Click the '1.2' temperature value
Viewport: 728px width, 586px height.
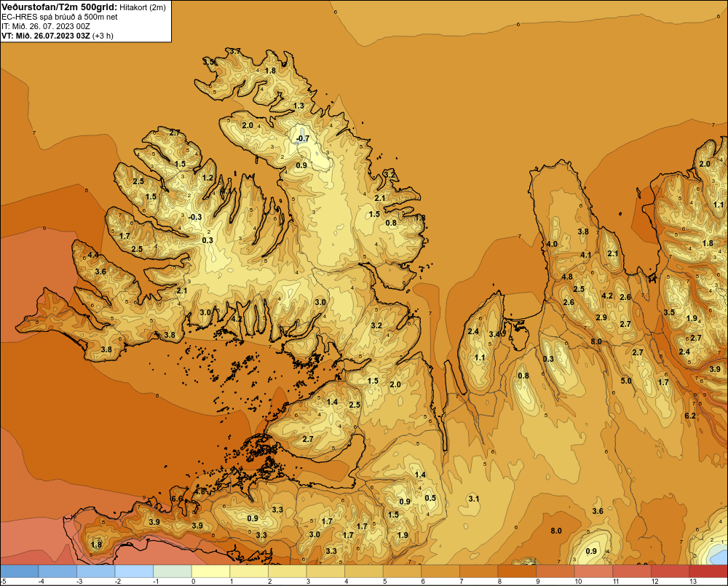207,178
